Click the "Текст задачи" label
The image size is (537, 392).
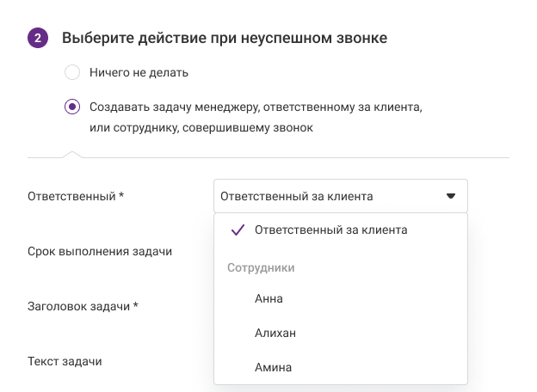click(x=65, y=361)
